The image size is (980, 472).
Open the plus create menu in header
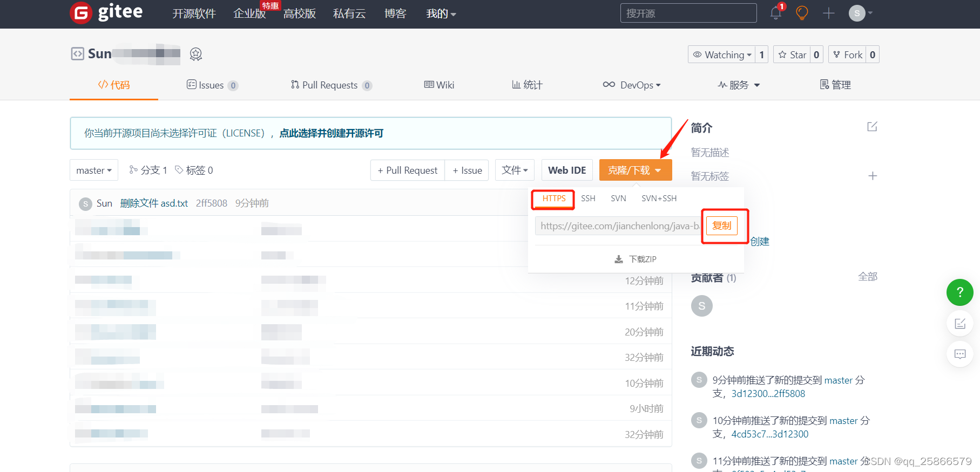tap(829, 13)
